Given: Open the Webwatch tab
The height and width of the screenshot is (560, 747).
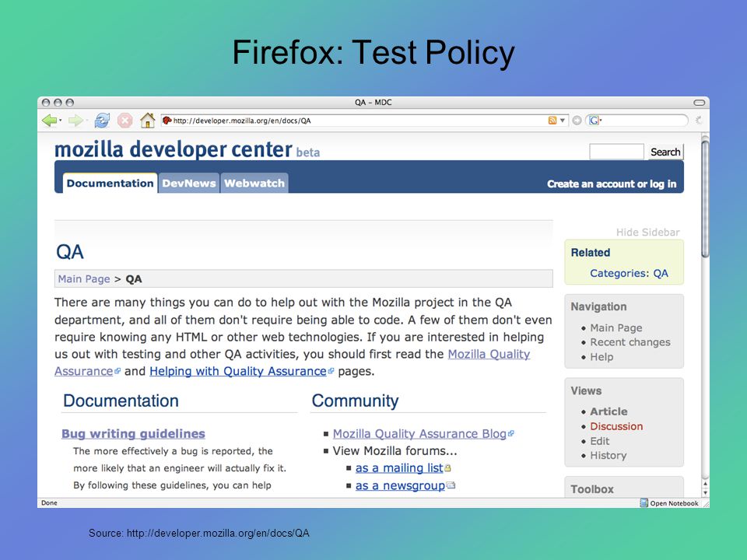Looking at the screenshot, I should 254,183.
